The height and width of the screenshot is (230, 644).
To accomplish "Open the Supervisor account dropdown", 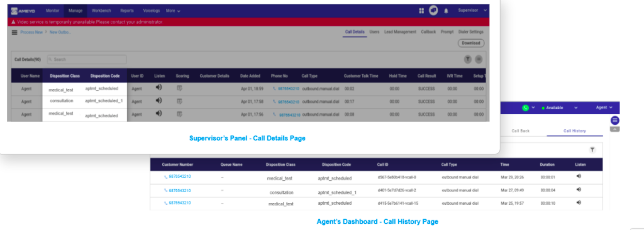I will coord(472,10).
